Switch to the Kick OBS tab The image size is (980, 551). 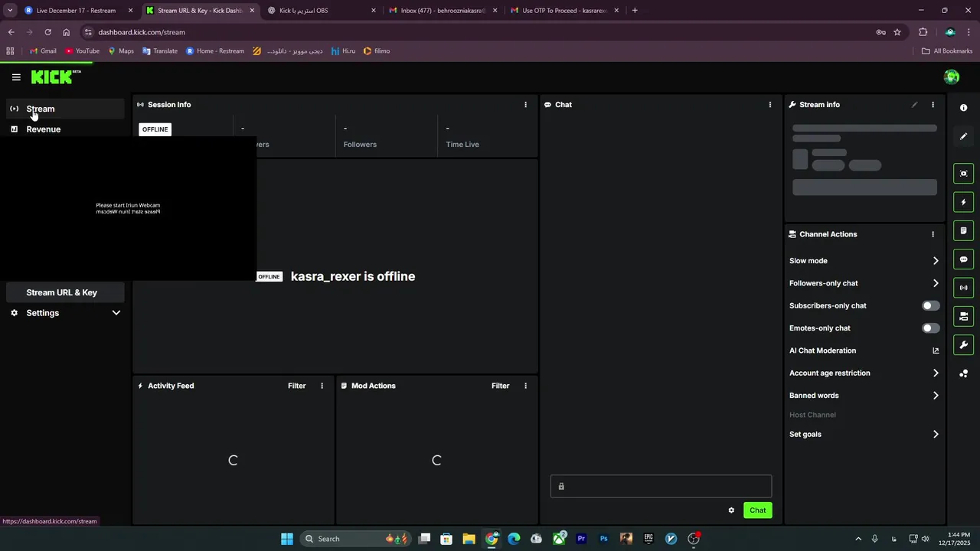point(322,11)
